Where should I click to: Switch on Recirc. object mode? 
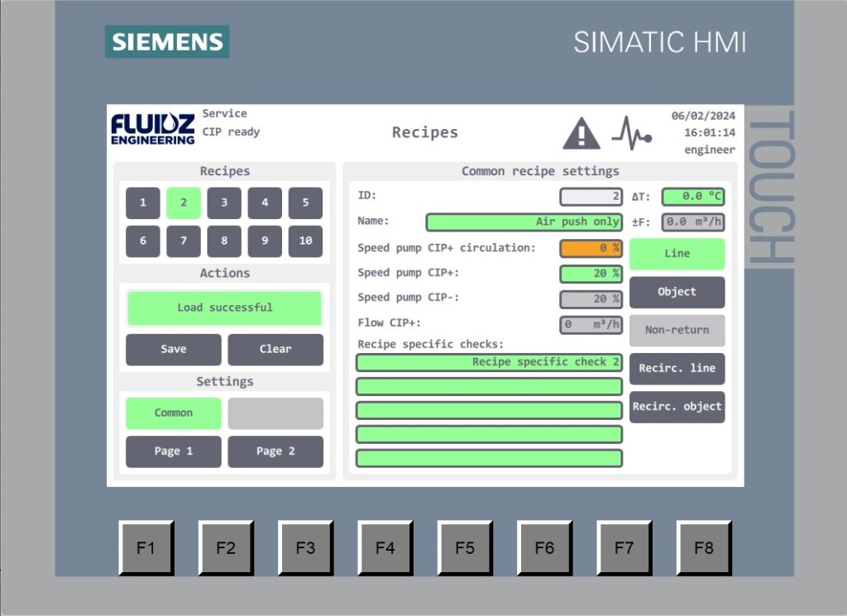coord(677,407)
